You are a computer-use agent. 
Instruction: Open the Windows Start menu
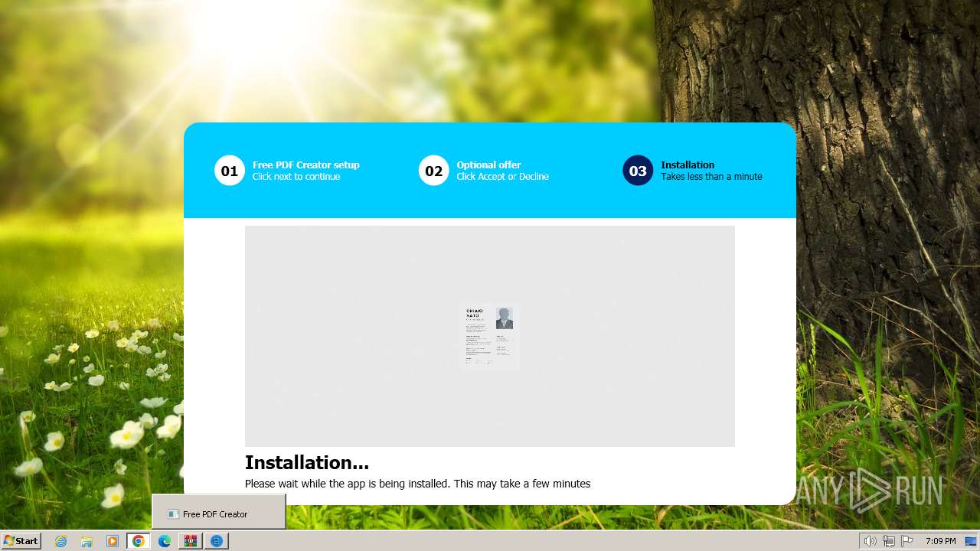coord(21,540)
